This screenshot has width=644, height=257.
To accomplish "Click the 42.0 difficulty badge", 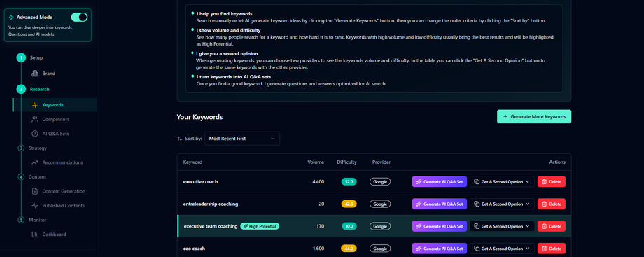I will click(349, 204).
